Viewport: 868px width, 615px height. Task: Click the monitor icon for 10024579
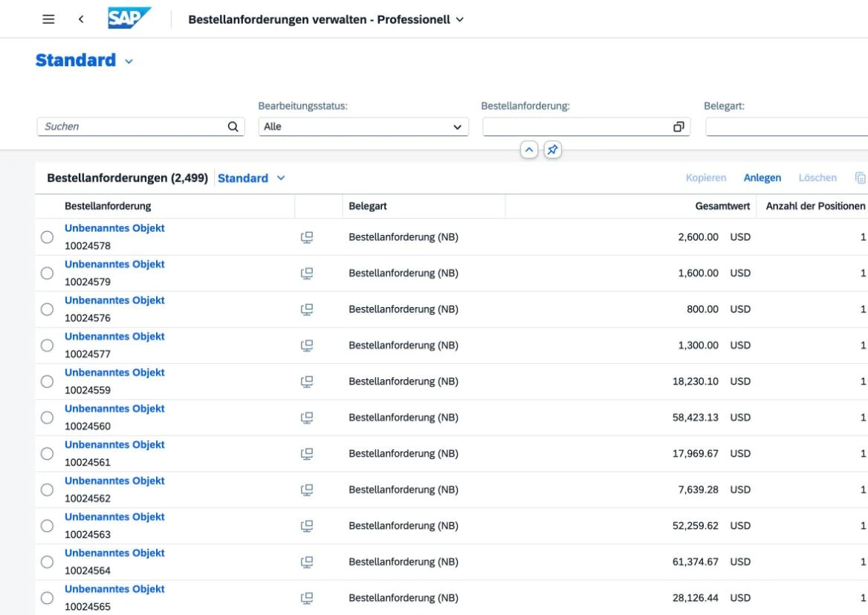pyautogui.click(x=307, y=273)
